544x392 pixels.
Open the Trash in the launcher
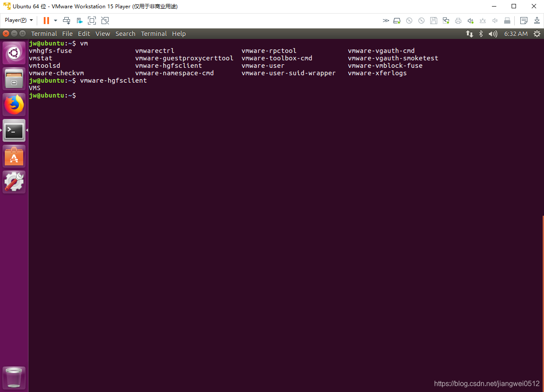(14, 378)
